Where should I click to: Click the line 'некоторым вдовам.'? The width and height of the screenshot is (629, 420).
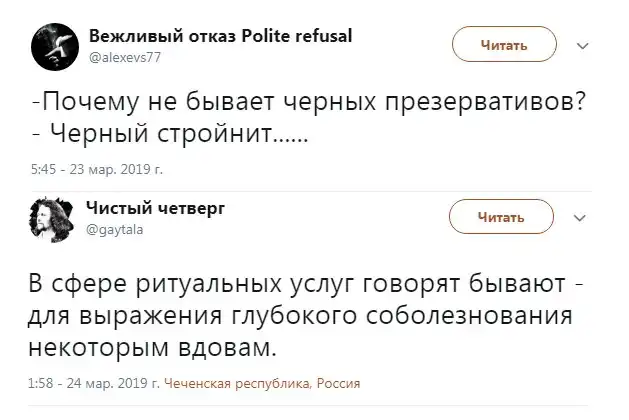pos(150,349)
